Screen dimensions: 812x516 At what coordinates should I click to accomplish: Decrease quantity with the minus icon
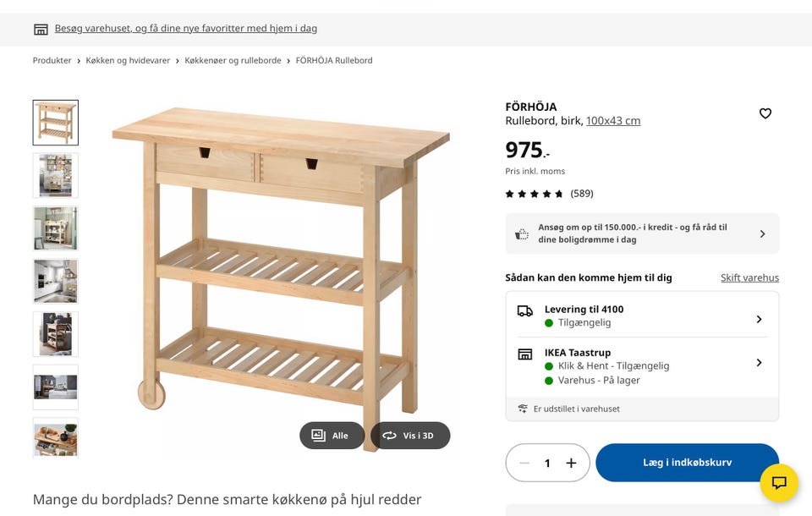coord(524,463)
